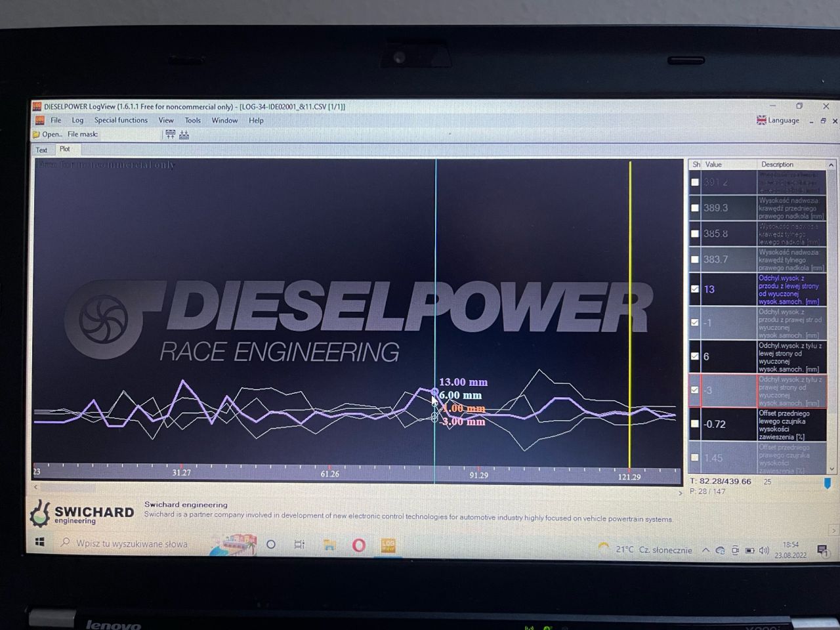840x630 pixels.
Task: Open the File menu
Action: click(x=56, y=120)
